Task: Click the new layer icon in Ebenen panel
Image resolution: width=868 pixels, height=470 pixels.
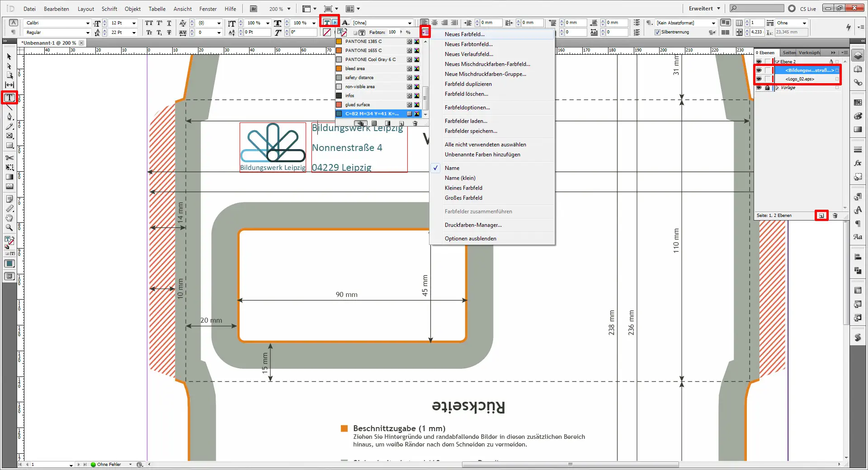Action: pyautogui.click(x=821, y=216)
